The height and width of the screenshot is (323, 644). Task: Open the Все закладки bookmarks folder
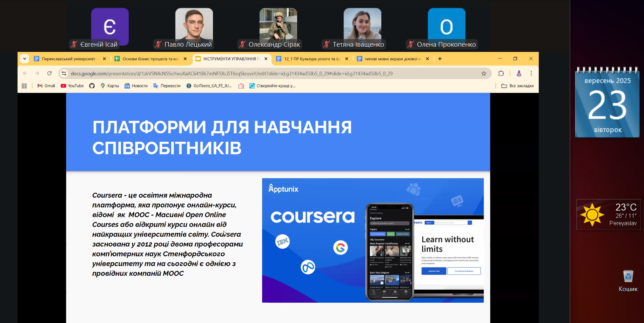click(517, 86)
